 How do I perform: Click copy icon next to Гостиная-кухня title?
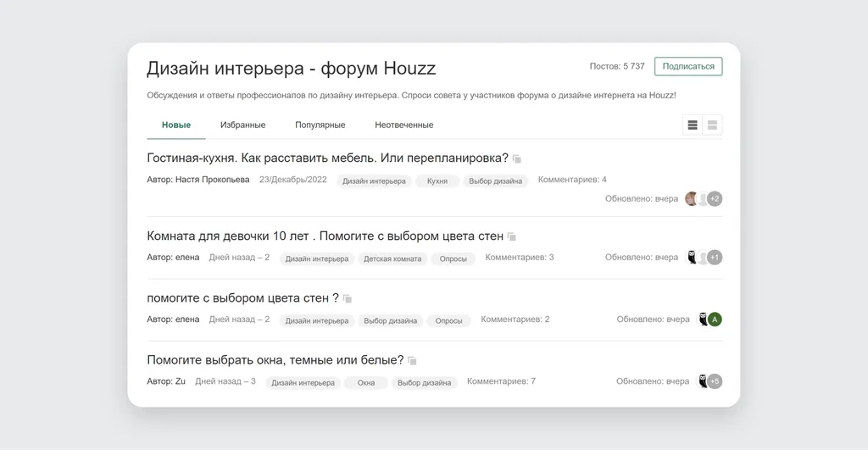[517, 158]
